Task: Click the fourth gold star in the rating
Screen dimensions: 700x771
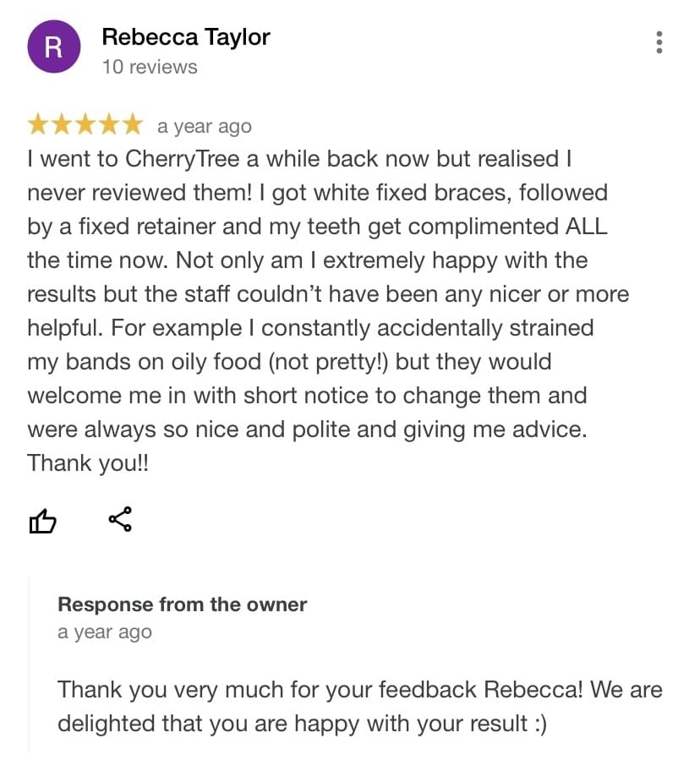Action: [x=109, y=126]
